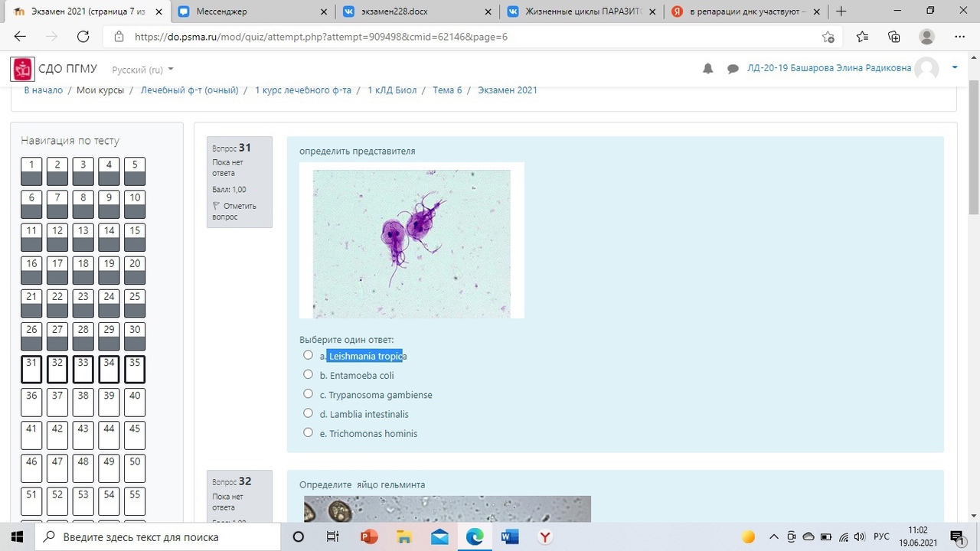Screen dimensions: 980x551
Task: Open messages speech bubble icon
Action: pyautogui.click(x=733, y=69)
